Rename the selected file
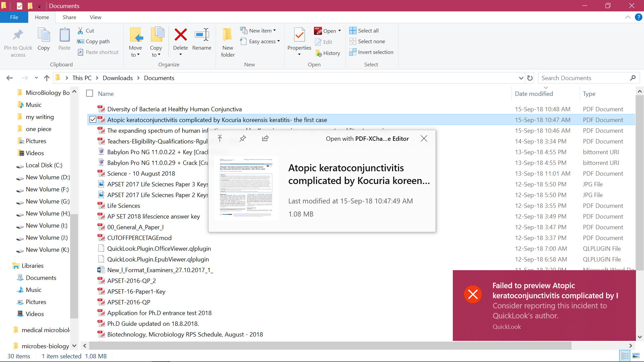This screenshot has height=362, width=644. pos(202,40)
